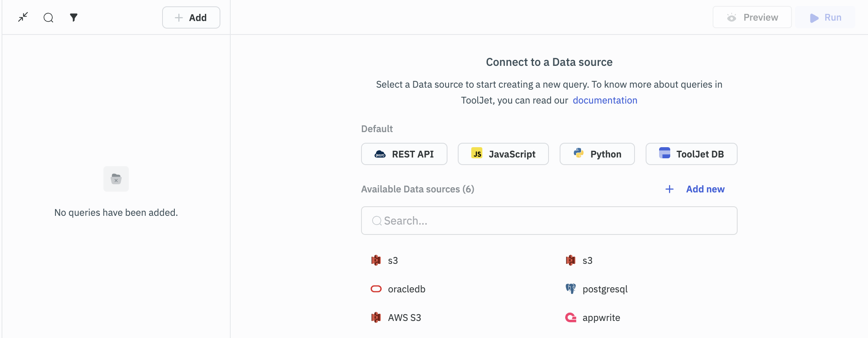The image size is (868, 338).
Task: Select the second s3 in right column
Action: (x=587, y=261)
